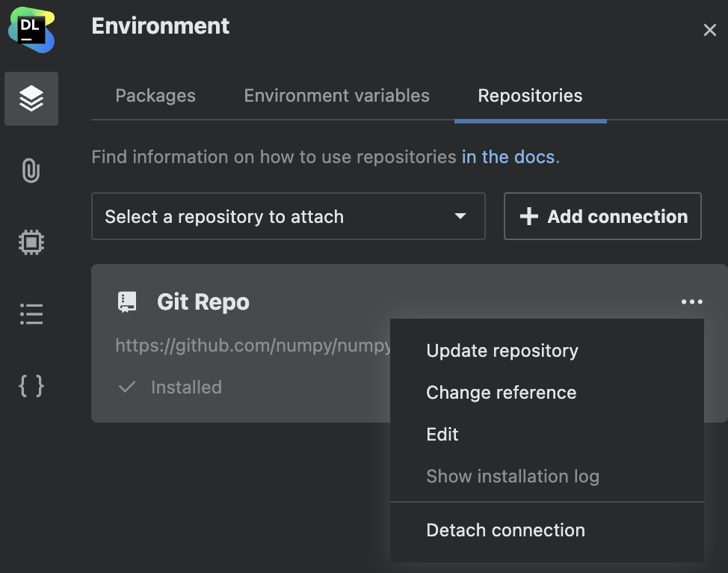The height and width of the screenshot is (573, 728).
Task: Select Detach connection from the menu
Action: (x=505, y=530)
